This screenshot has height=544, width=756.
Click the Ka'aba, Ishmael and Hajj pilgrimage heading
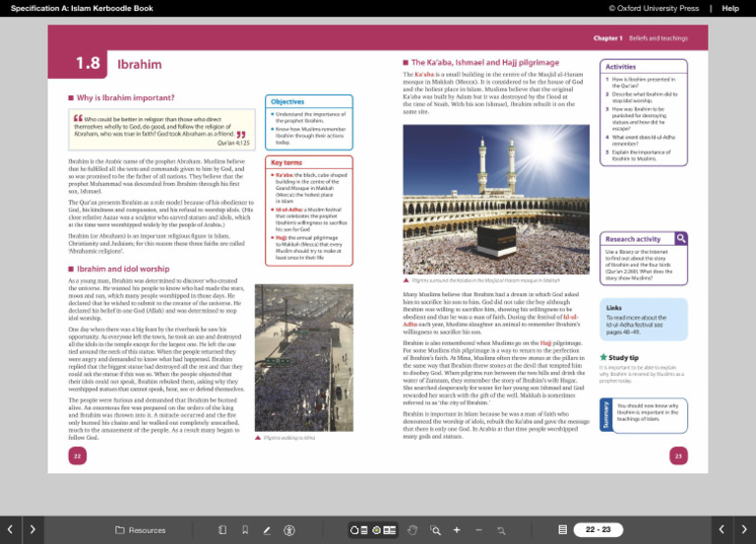pos(484,63)
